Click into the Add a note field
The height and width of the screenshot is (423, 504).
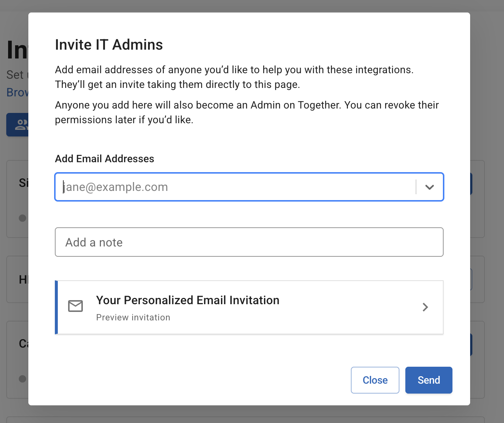coord(249,242)
